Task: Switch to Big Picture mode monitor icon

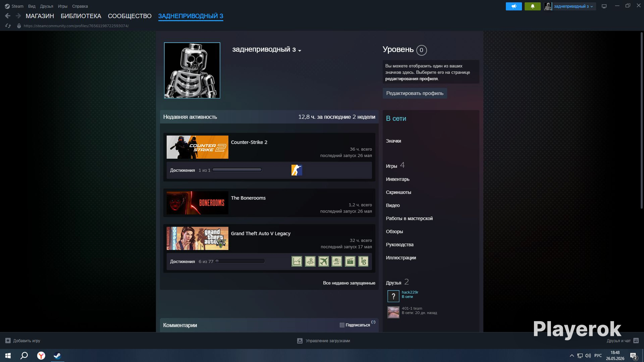Action: pos(604,6)
